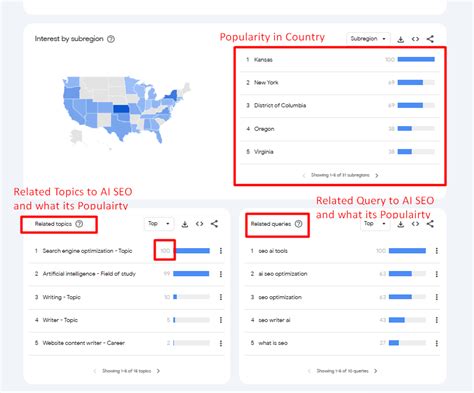Select District of Columbia row
Image resolution: width=474 pixels, height=393 pixels.
(340, 106)
